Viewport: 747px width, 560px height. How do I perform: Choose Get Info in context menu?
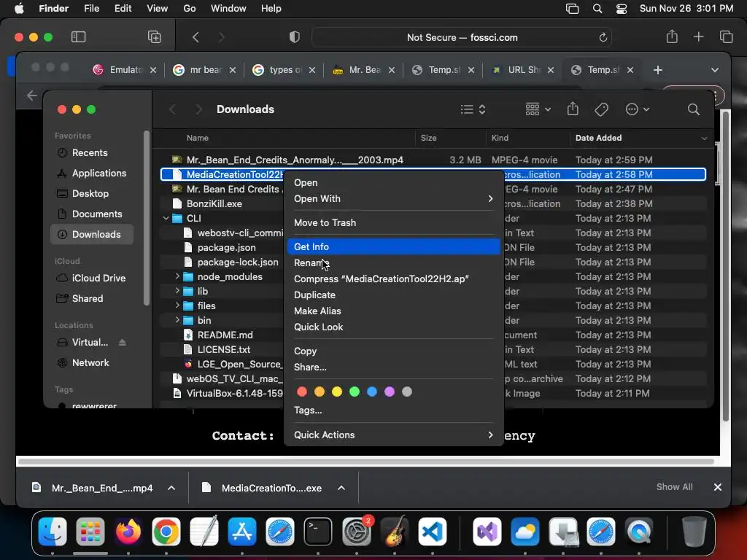[x=393, y=246]
